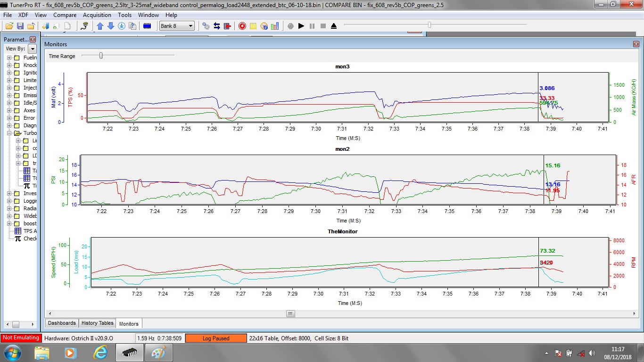
Task: Click the blue down arrow download icon
Action: coord(110,26)
